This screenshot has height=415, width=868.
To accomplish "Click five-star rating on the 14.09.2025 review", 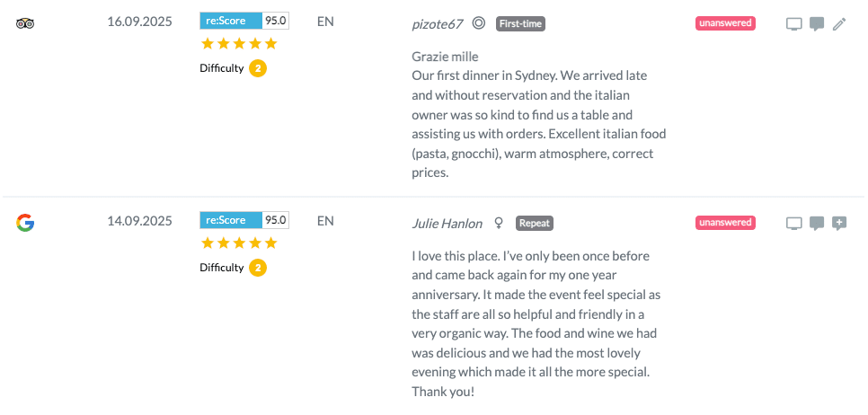I will 239,243.
